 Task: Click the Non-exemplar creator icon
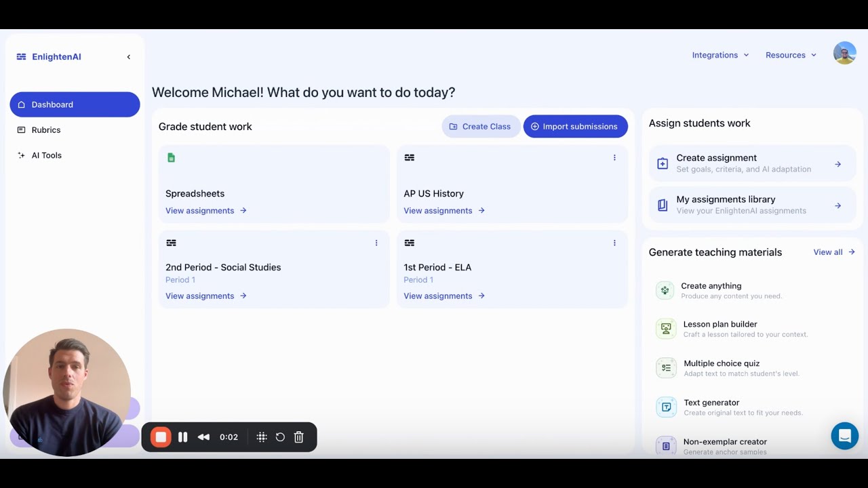coord(666,445)
